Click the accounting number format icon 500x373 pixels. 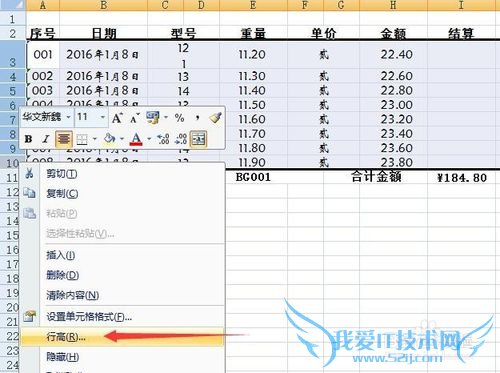click(x=153, y=118)
